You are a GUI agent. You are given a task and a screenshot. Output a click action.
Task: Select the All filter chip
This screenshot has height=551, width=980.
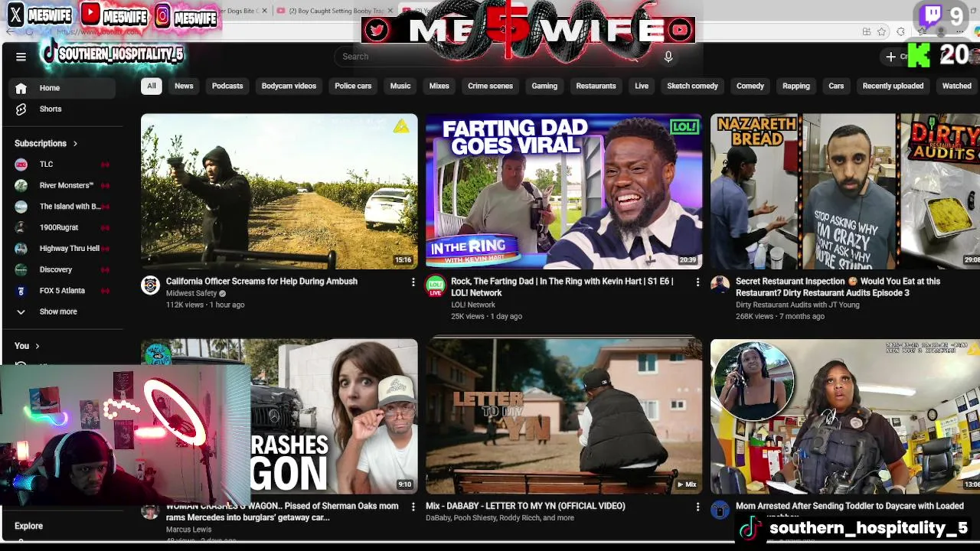[x=152, y=86]
